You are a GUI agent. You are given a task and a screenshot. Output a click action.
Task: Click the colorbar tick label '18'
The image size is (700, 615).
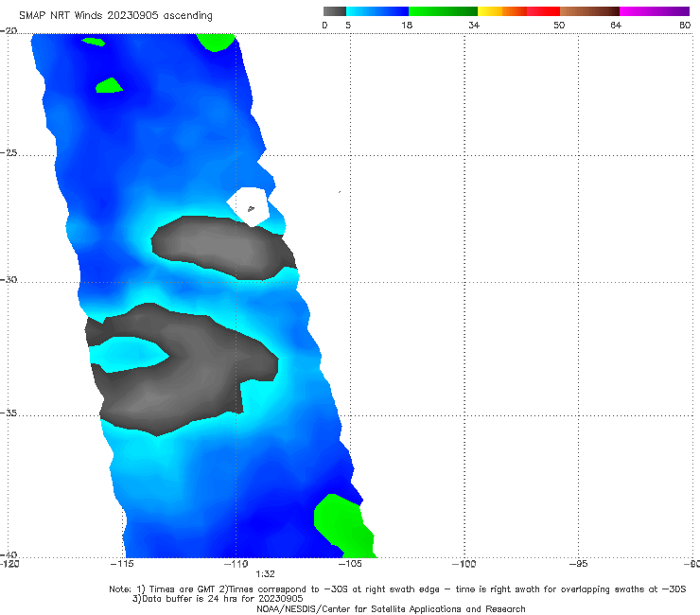pyautogui.click(x=407, y=25)
